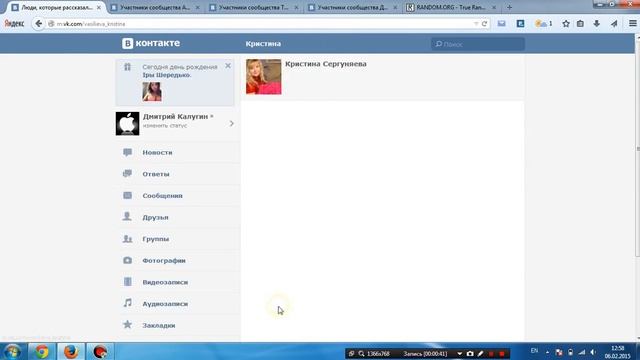Click the recorder pencil draw icon
Image resolution: width=640 pixels, height=360 pixels.
480,353
